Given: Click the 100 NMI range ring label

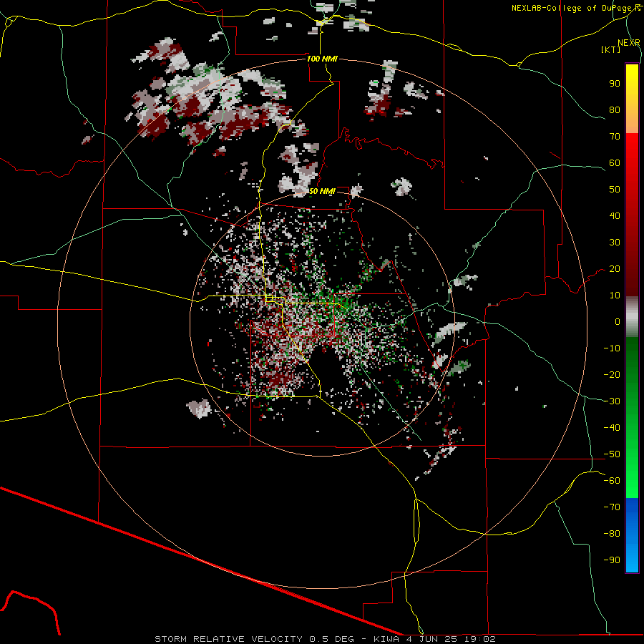Looking at the screenshot, I should click(322, 59).
